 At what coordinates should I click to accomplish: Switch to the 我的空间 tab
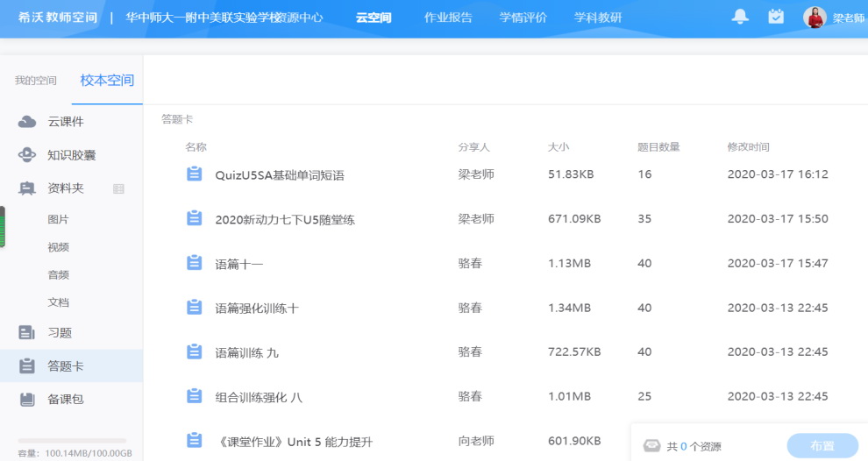[x=35, y=81]
